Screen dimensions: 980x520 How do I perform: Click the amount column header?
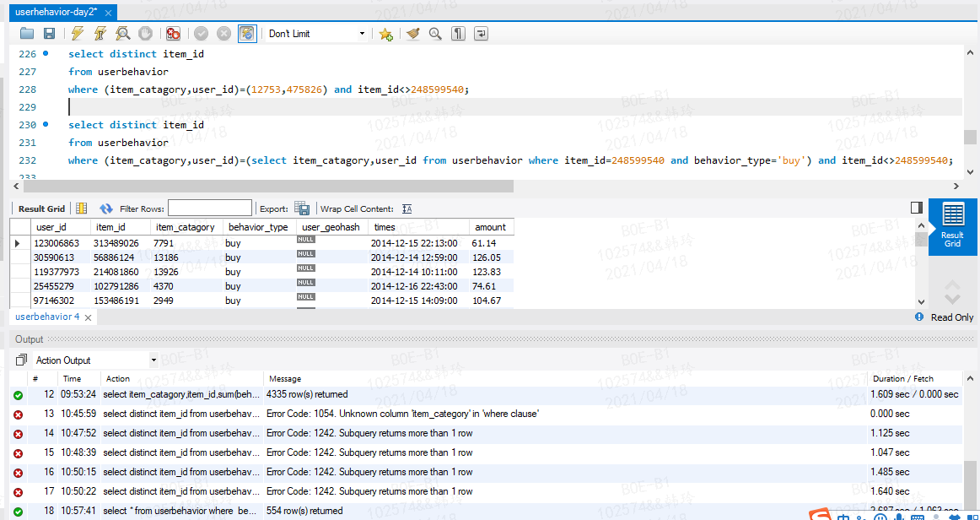[x=492, y=227]
